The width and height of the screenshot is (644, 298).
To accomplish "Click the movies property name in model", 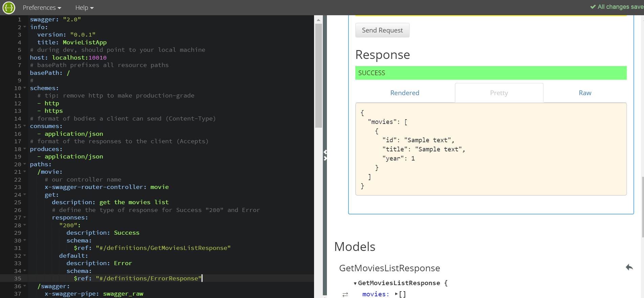I will pos(376,294).
